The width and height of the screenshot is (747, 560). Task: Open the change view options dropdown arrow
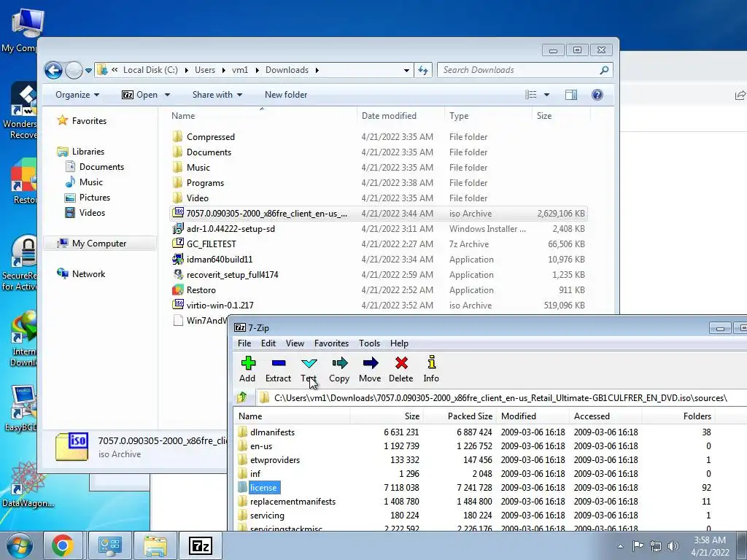[x=546, y=95]
